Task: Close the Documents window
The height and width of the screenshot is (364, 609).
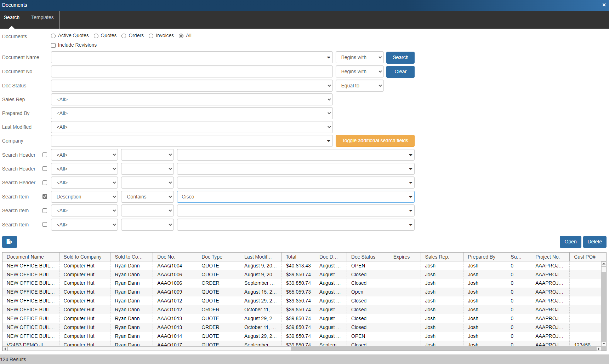Action: pyautogui.click(x=604, y=5)
